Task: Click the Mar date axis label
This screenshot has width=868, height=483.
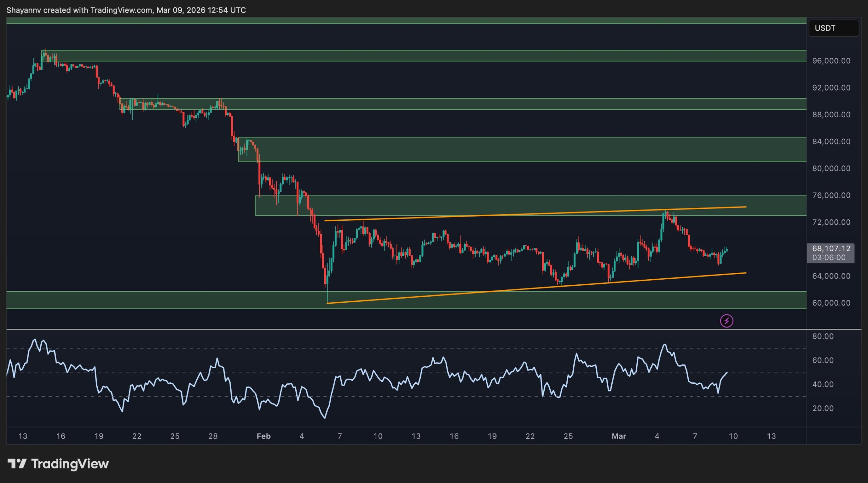Action: click(618, 436)
